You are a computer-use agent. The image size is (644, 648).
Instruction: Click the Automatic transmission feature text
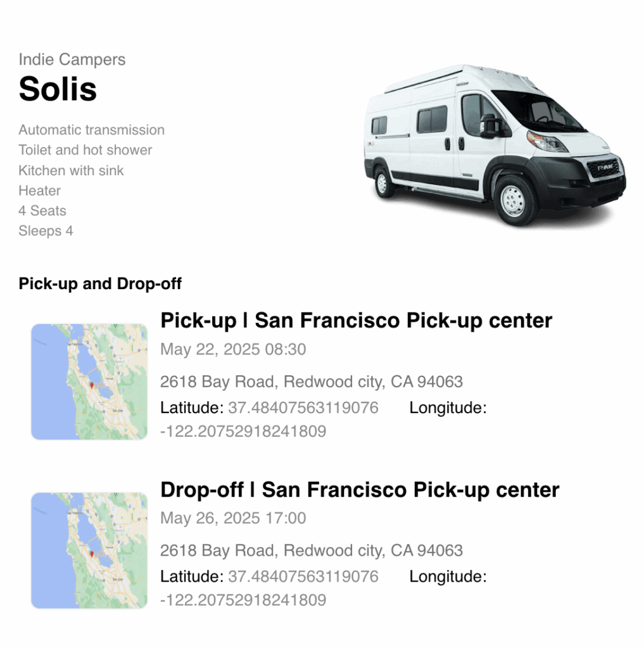click(x=91, y=130)
